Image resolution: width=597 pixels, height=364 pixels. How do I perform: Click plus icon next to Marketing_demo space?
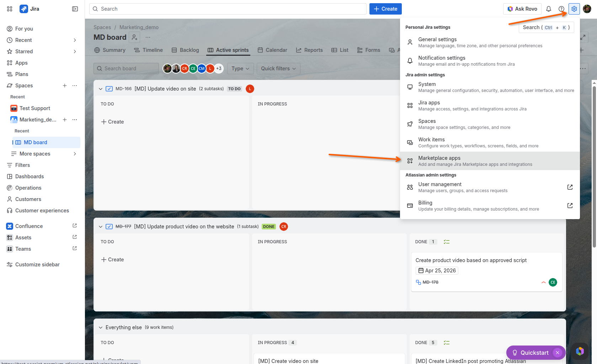tap(65, 120)
